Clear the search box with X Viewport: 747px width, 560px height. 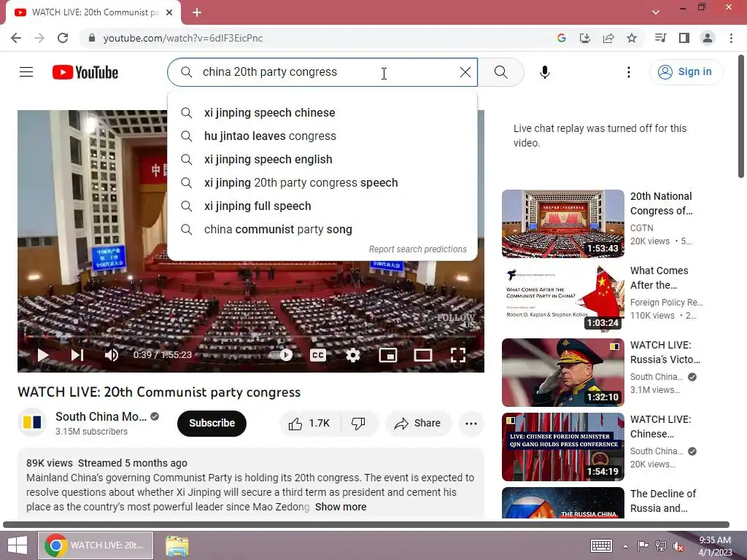point(465,72)
